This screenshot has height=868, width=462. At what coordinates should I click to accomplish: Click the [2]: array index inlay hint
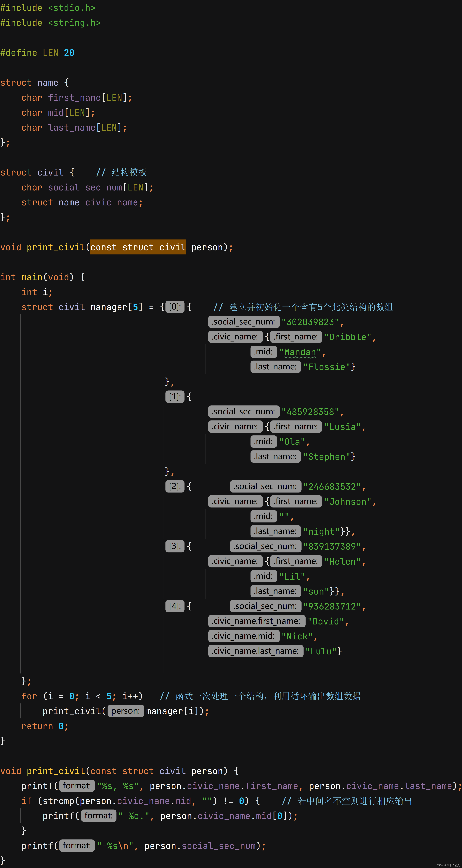coord(175,486)
